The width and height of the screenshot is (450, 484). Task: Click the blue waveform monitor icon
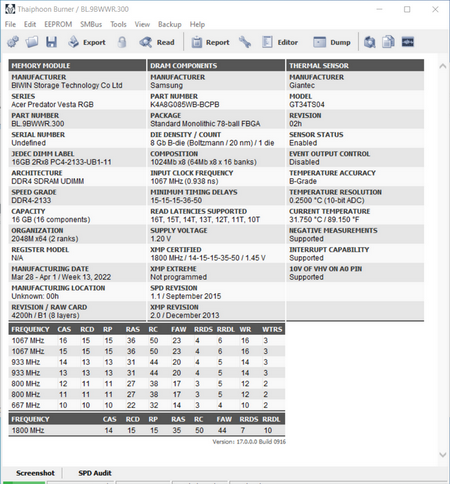tap(408, 42)
